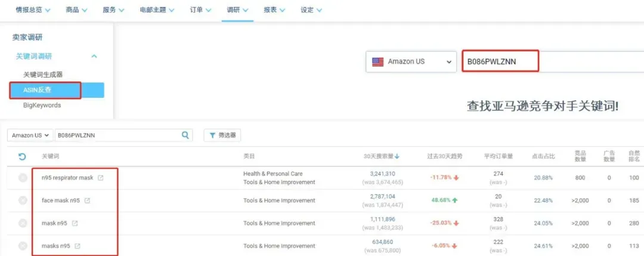This screenshot has height=256, width=644.
Task: Click trend value 48.68%
Action: coord(441,200)
